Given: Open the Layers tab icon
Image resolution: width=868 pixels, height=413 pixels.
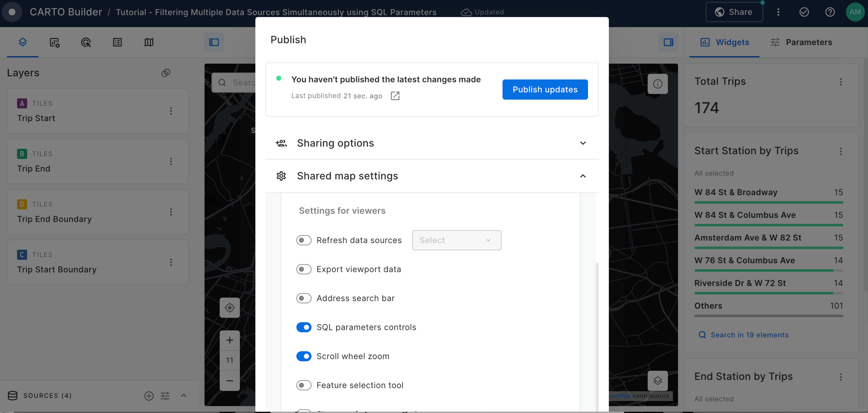Looking at the screenshot, I should (x=23, y=42).
